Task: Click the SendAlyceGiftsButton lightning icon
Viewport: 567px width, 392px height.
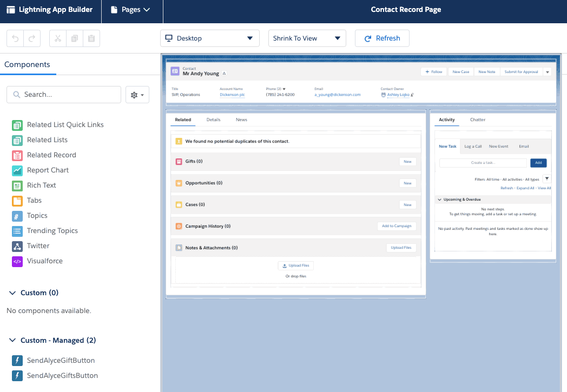Action: pyautogui.click(x=17, y=376)
